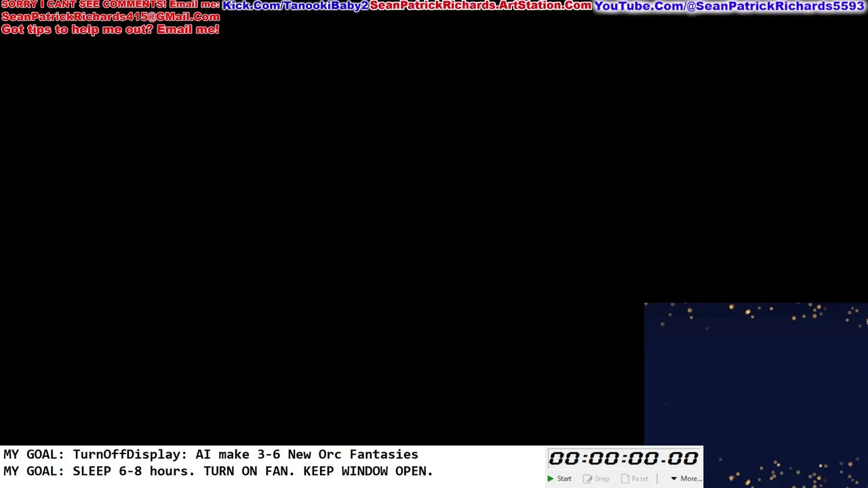Click the Kick.Com/TanookiBaby2 text

295,5
